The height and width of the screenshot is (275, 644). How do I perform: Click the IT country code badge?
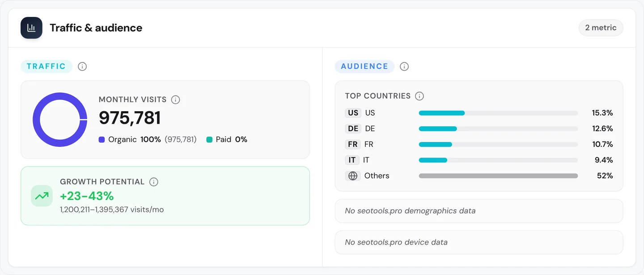tap(352, 160)
